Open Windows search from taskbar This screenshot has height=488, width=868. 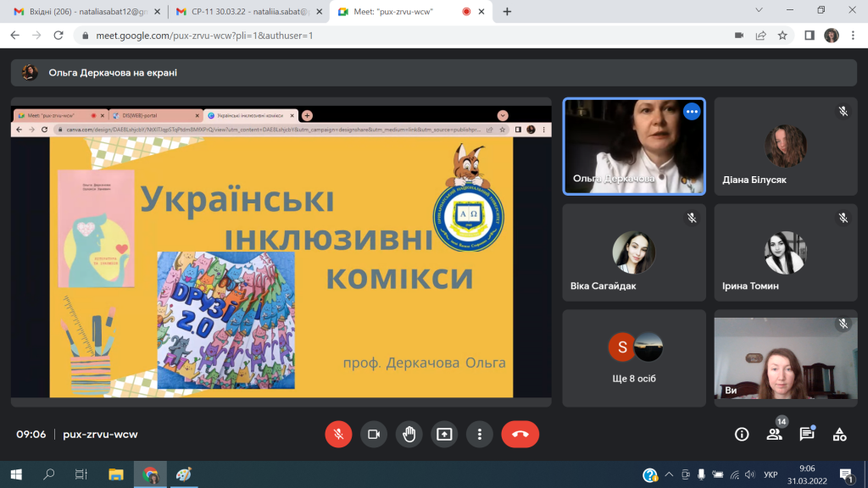click(x=49, y=474)
